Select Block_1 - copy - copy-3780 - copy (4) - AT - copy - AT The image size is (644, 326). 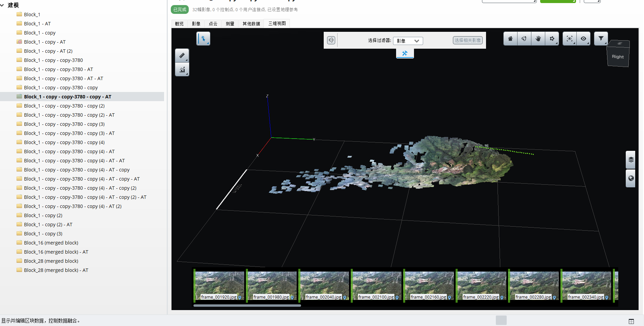coord(82,179)
